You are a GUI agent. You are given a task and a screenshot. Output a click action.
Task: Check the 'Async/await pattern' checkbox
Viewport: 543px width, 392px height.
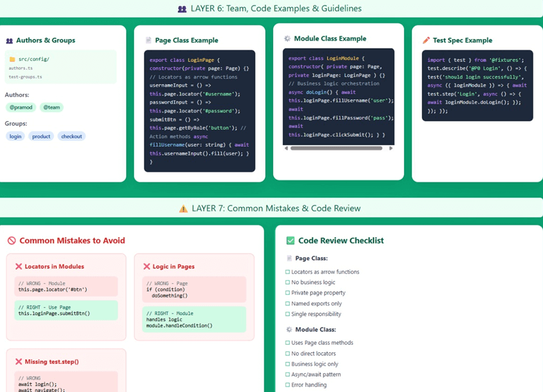click(288, 375)
